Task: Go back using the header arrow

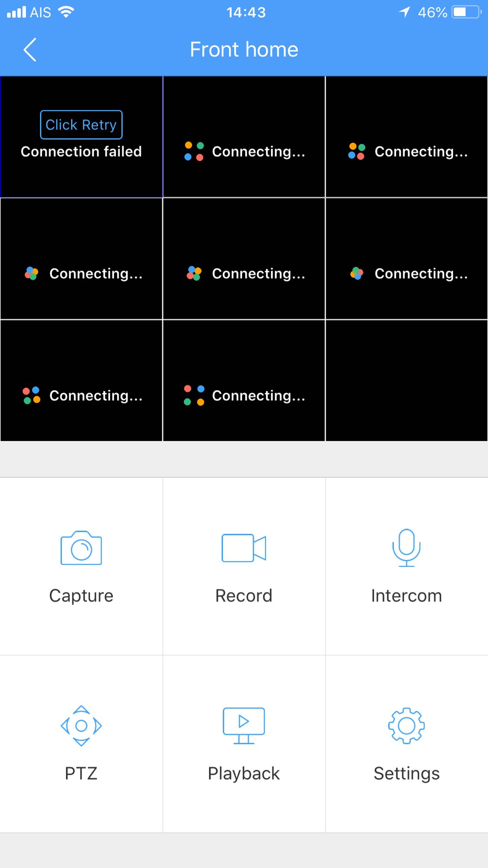Action: coord(29,49)
